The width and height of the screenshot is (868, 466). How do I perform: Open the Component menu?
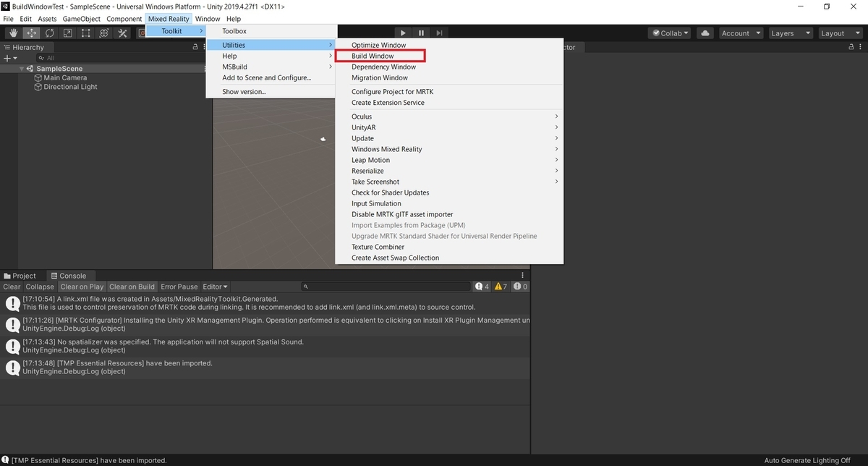(124, 19)
